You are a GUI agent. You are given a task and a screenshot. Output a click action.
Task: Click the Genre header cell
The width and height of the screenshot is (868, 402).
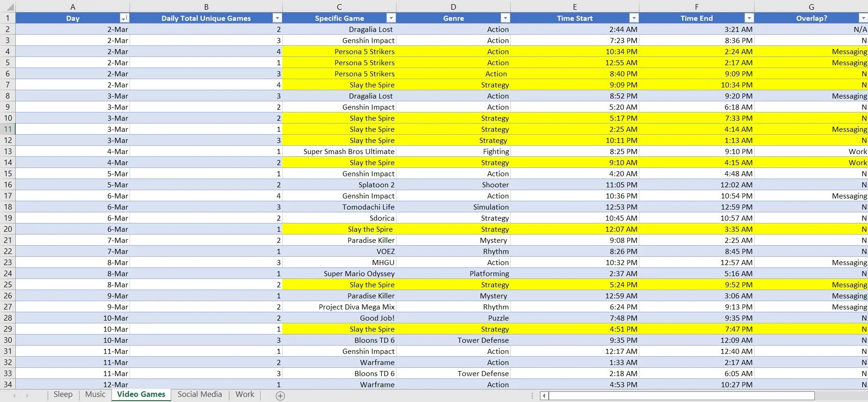click(x=453, y=18)
